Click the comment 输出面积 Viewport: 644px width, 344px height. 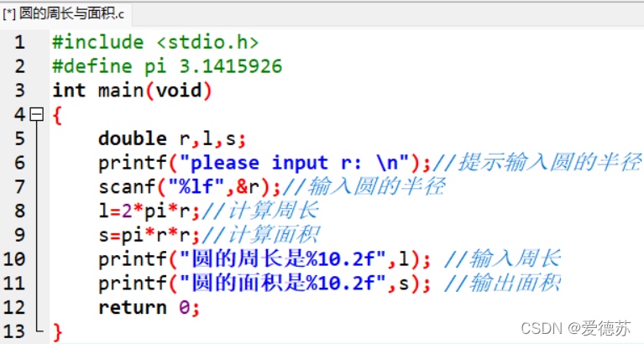pyautogui.click(x=502, y=283)
